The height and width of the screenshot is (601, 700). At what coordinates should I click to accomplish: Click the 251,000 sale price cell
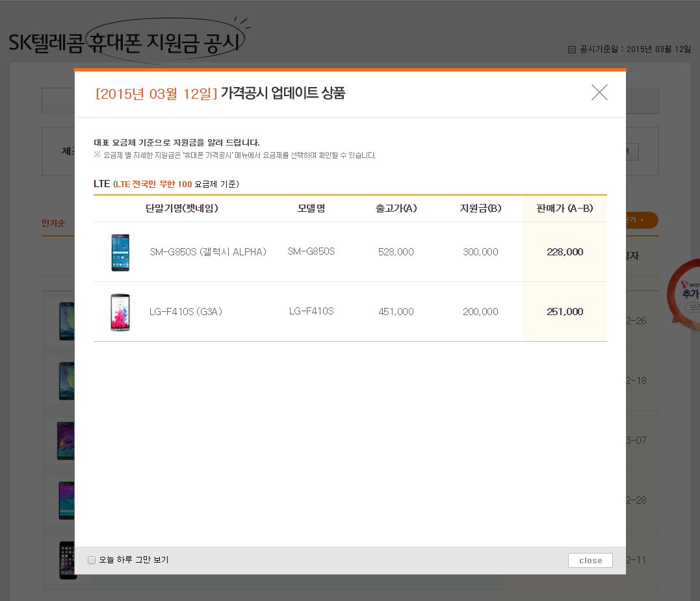tap(565, 312)
